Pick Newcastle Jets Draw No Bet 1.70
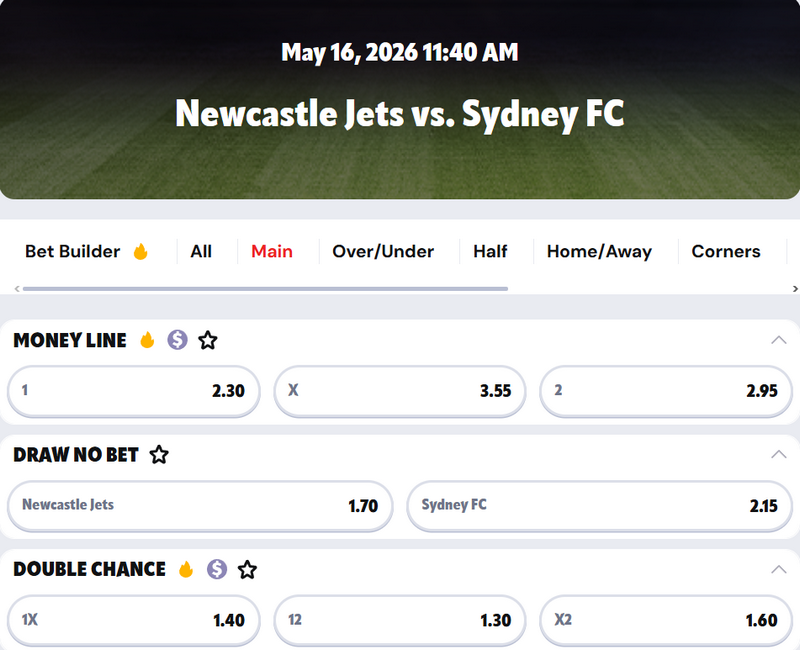Viewport: 800px width, 650px height. coord(200,506)
